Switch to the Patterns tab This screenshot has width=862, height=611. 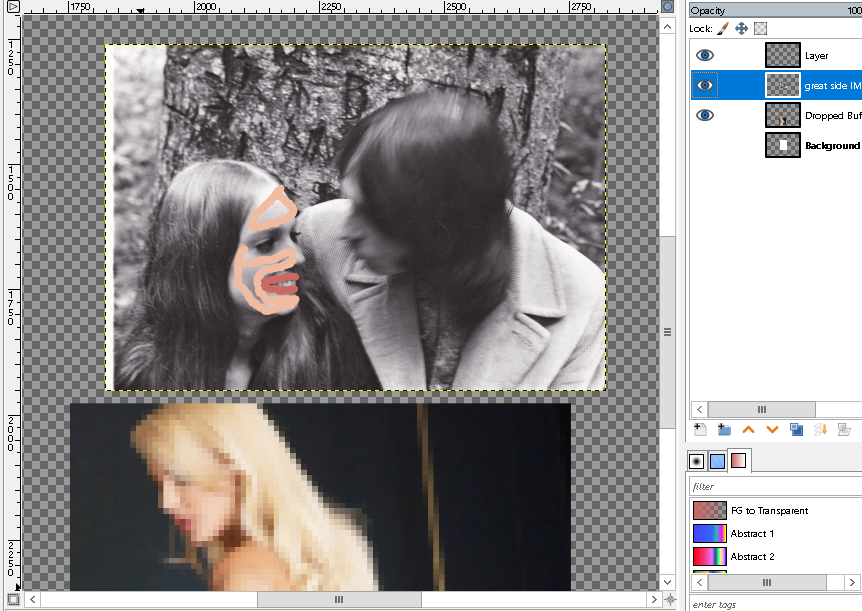click(x=717, y=461)
